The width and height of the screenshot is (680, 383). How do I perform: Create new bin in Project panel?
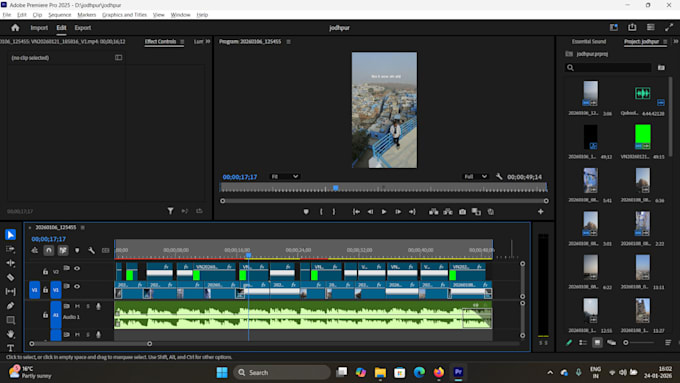tap(661, 68)
